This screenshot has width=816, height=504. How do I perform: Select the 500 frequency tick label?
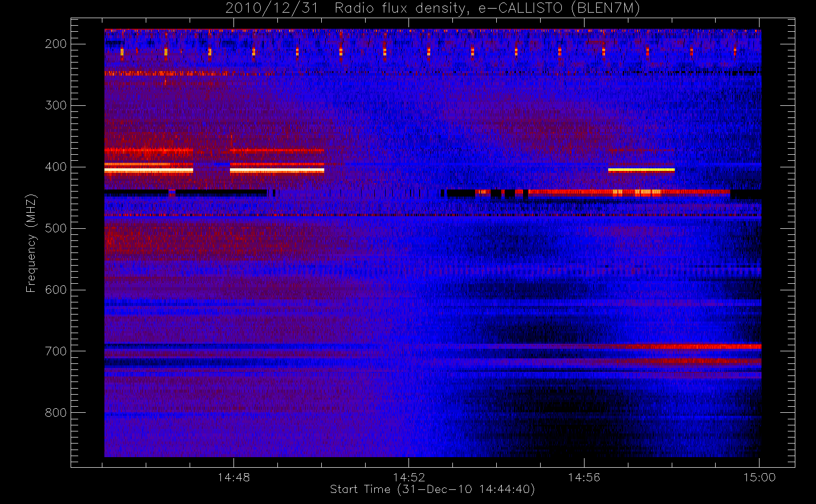pos(55,228)
